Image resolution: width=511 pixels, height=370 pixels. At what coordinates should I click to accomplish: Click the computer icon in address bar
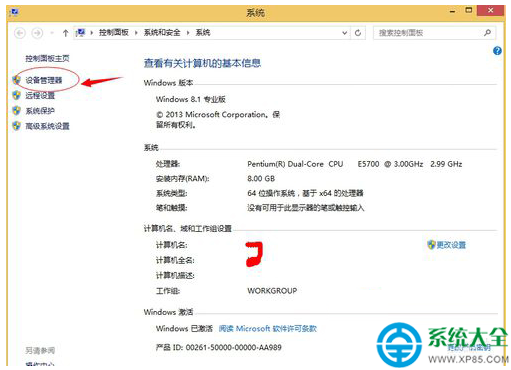(81, 33)
